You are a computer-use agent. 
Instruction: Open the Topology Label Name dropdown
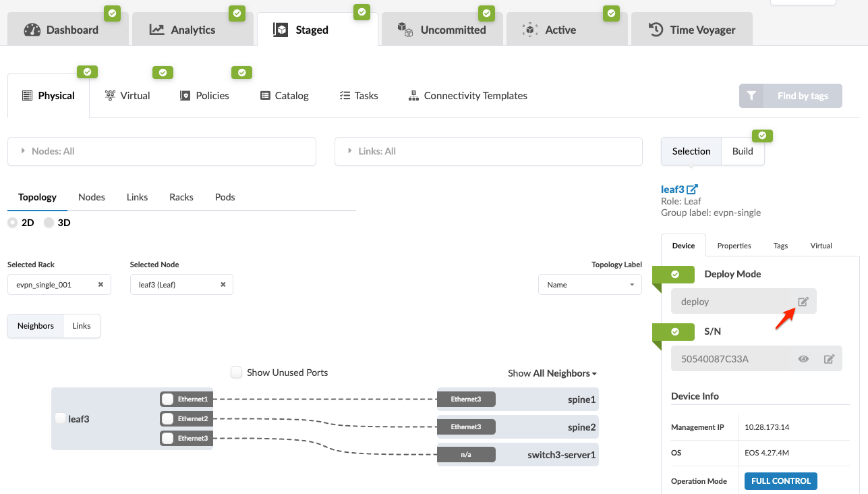(590, 285)
